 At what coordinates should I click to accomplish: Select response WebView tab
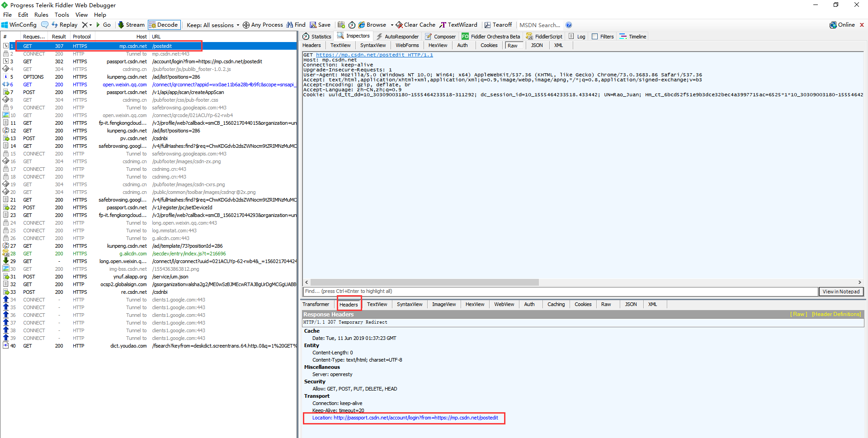tap(504, 304)
